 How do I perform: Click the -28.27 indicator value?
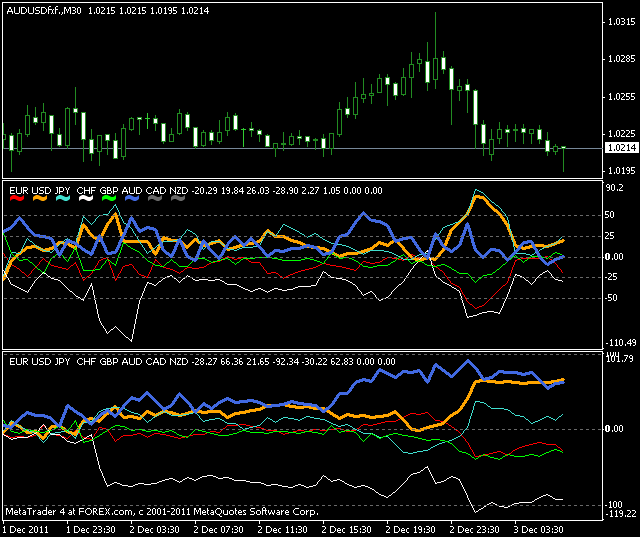click(204, 362)
